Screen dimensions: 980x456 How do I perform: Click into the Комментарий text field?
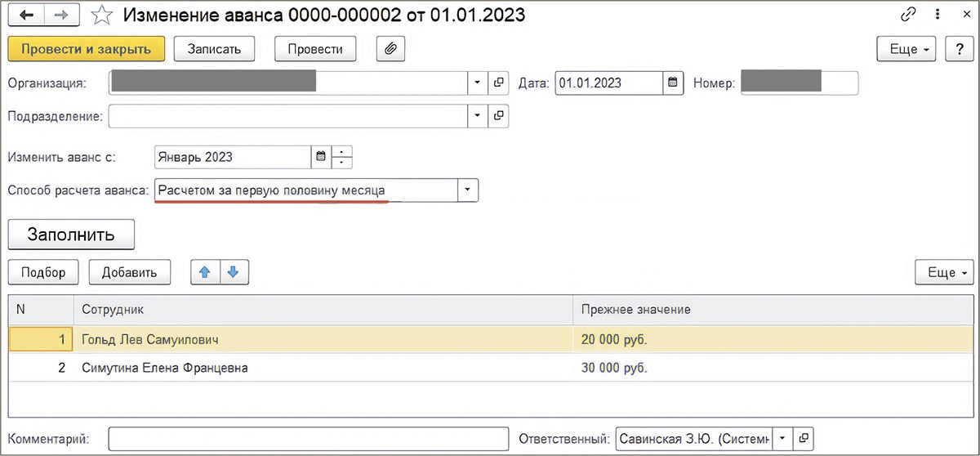pos(308,439)
